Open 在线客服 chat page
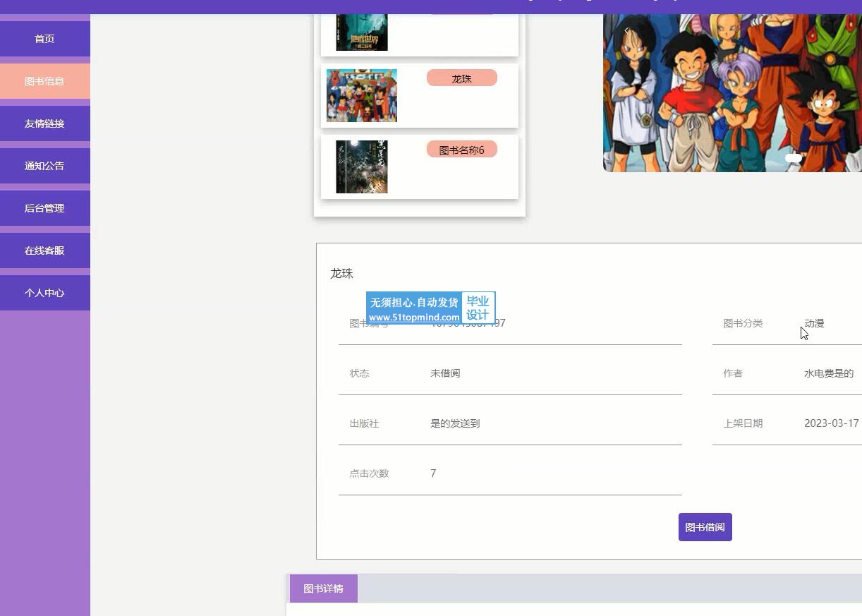The width and height of the screenshot is (862, 616). (44, 250)
